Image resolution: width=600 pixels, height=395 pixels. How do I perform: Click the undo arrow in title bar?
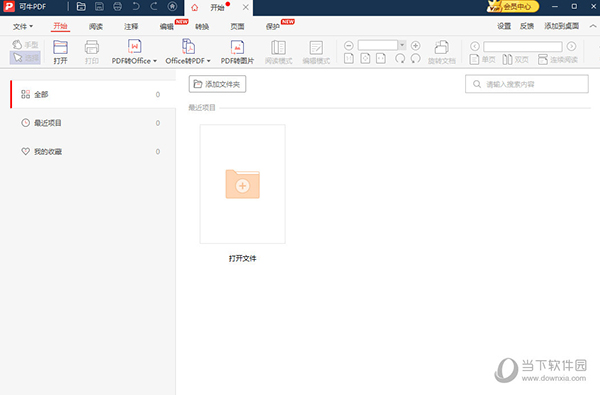(x=136, y=7)
